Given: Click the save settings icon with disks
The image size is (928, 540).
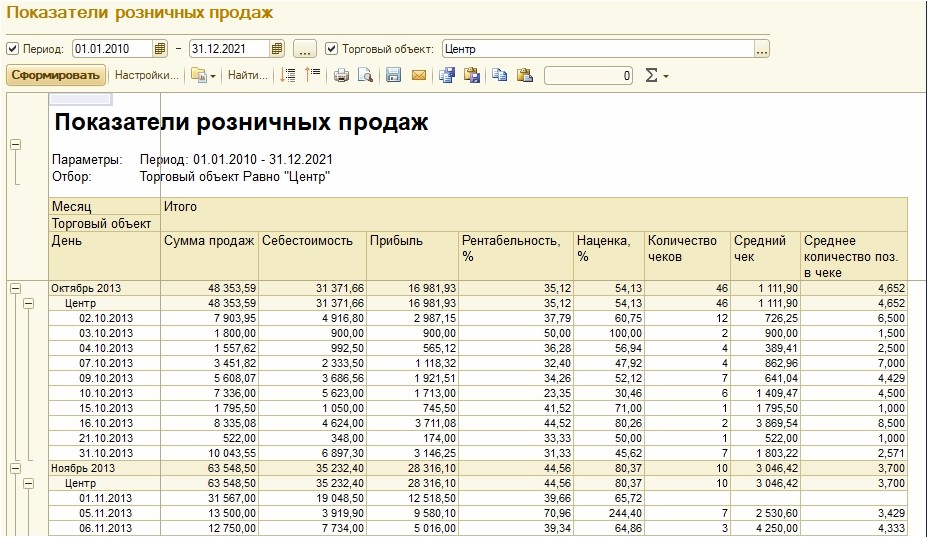Looking at the screenshot, I should (447, 75).
